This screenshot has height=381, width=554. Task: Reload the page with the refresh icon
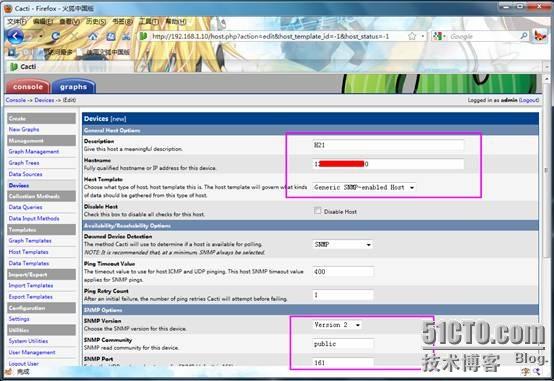[55, 36]
